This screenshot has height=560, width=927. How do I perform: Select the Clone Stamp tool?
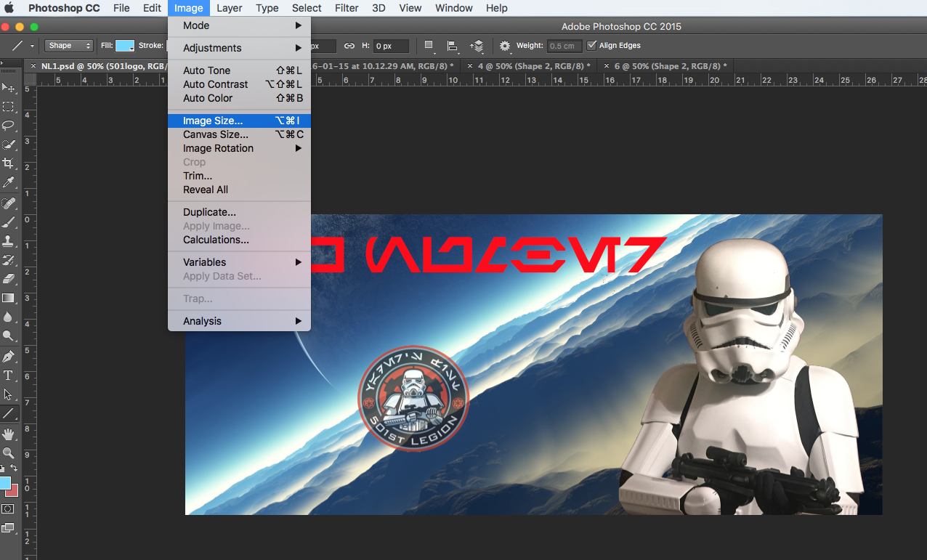(9, 241)
